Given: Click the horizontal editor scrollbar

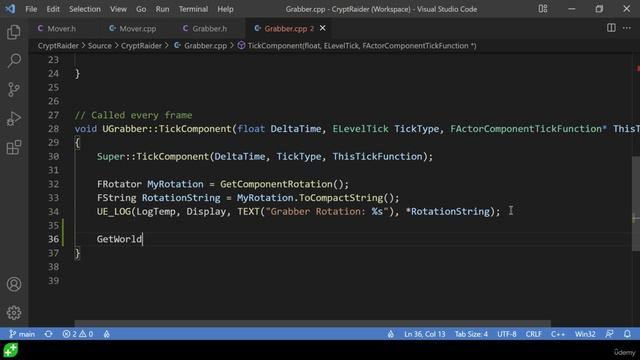Looking at the screenshot, I should click(312, 323).
